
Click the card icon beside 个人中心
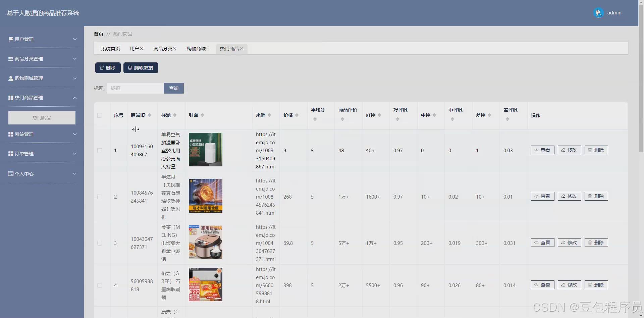point(11,174)
